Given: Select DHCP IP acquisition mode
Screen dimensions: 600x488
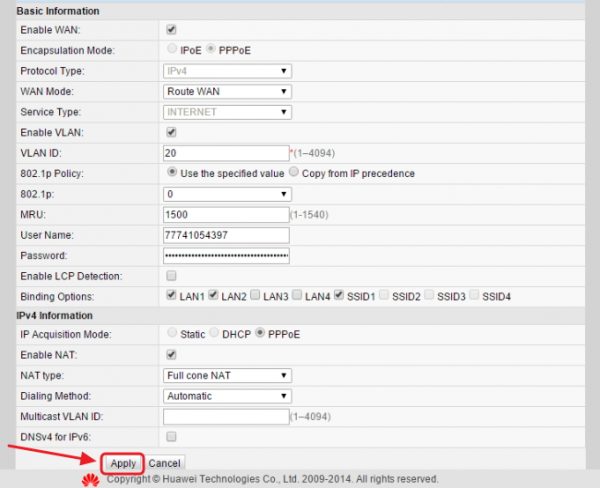Looking at the screenshot, I should click(x=214, y=333).
